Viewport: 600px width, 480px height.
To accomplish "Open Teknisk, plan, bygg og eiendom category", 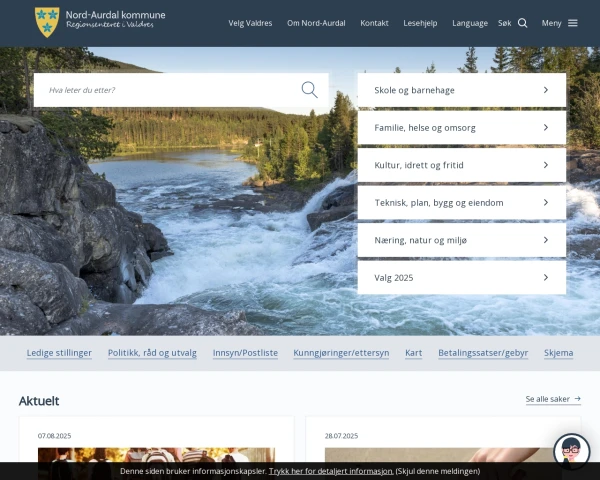I will pos(461,202).
